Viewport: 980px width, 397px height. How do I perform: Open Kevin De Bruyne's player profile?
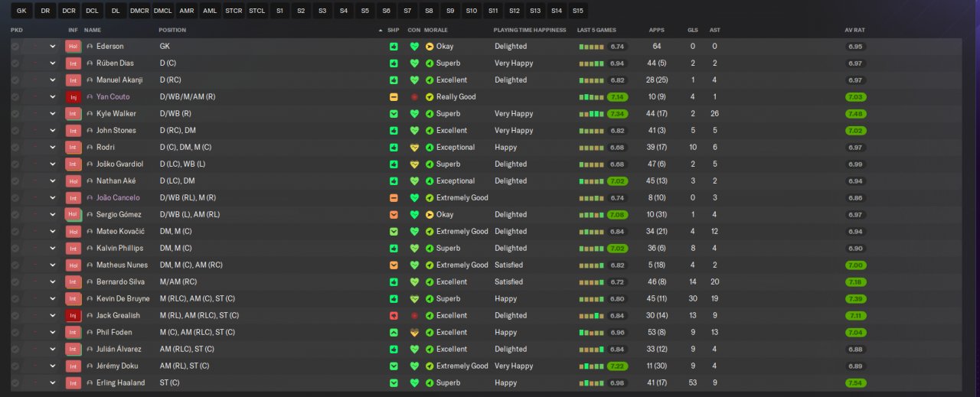pos(123,299)
